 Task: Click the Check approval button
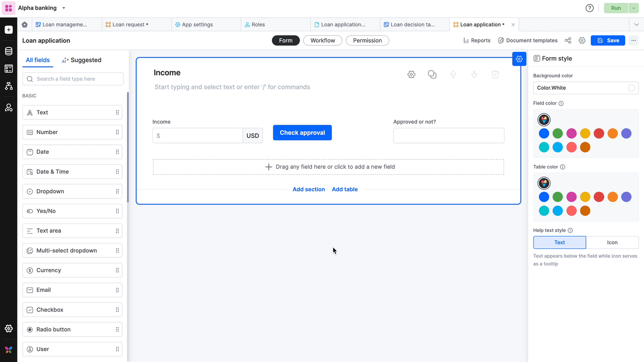[302, 133]
